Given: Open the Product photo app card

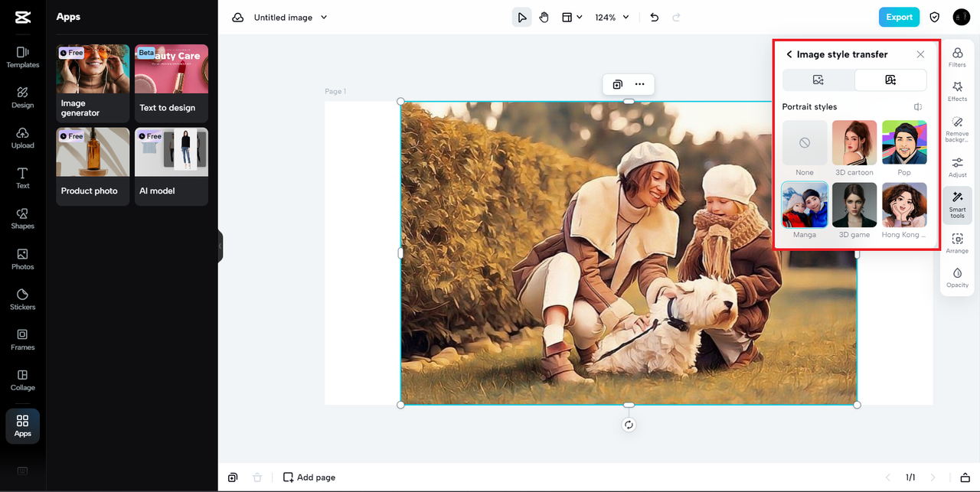Looking at the screenshot, I should [x=93, y=166].
